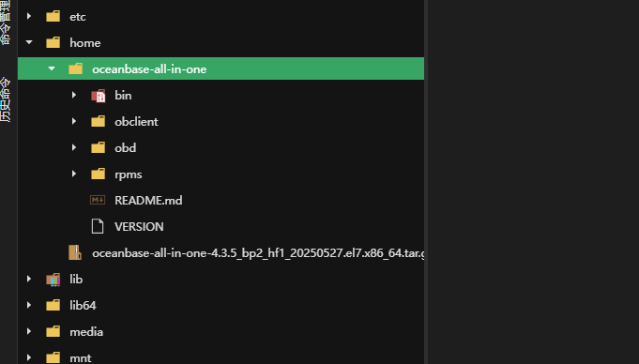This screenshot has height=364, width=639.
Task: Click the obclient folder icon
Action: pos(99,121)
